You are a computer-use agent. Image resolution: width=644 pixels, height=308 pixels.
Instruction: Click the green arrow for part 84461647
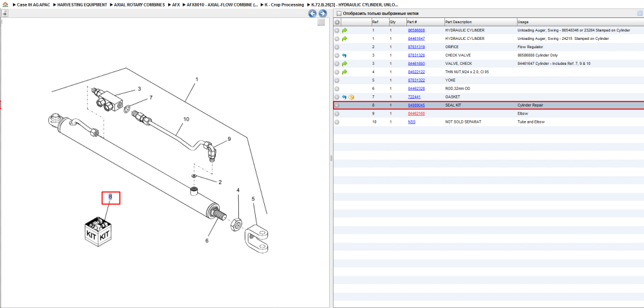click(345, 39)
